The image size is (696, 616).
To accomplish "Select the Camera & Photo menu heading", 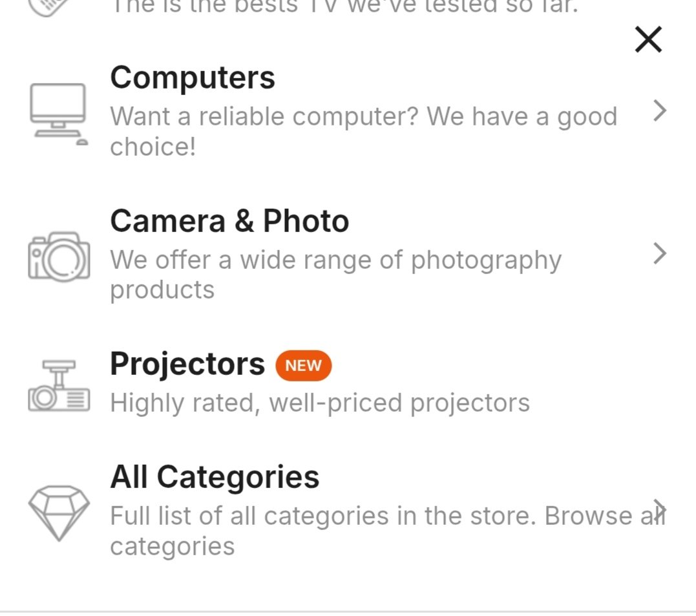I will point(229,221).
